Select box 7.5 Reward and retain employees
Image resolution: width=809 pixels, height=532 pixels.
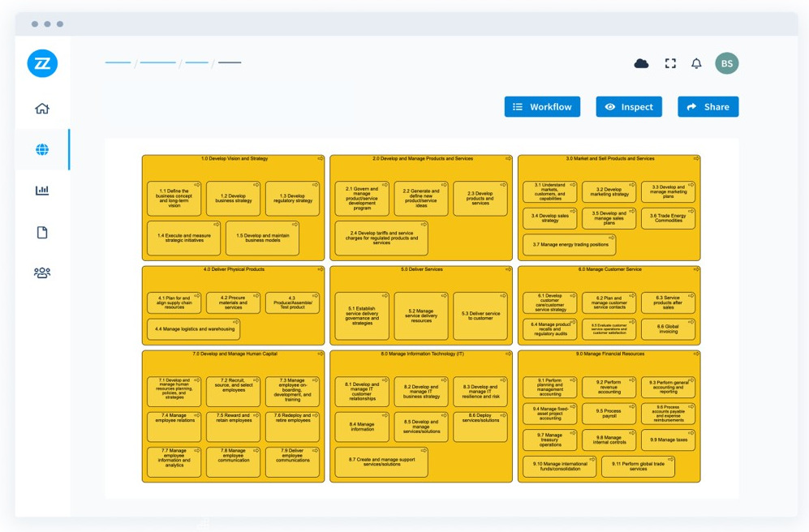[233, 427]
